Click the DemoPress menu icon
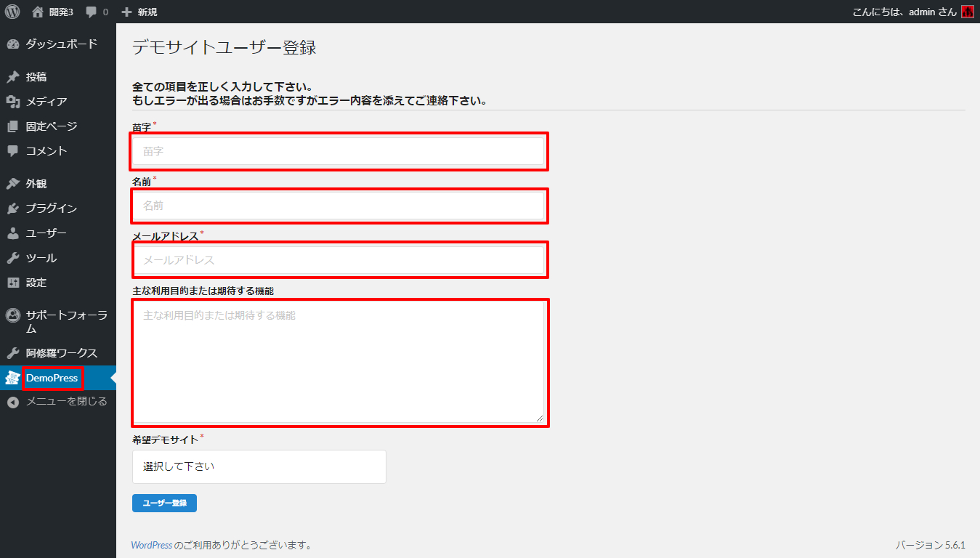Screen dimensions: 980x558 pyautogui.click(x=12, y=378)
